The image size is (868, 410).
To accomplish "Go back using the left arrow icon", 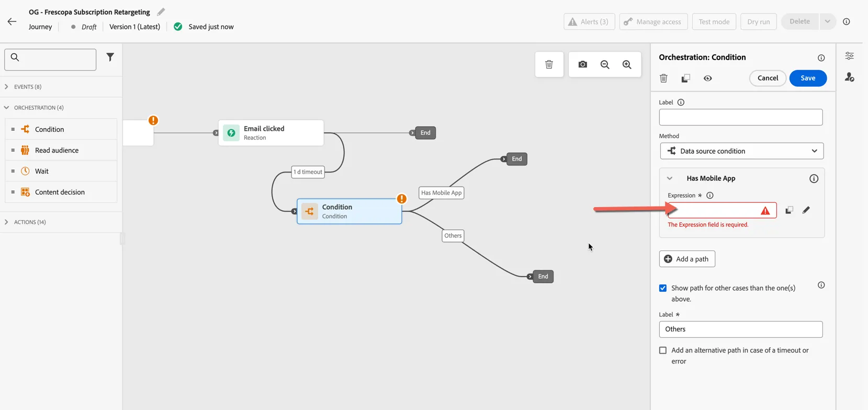I will [12, 21].
